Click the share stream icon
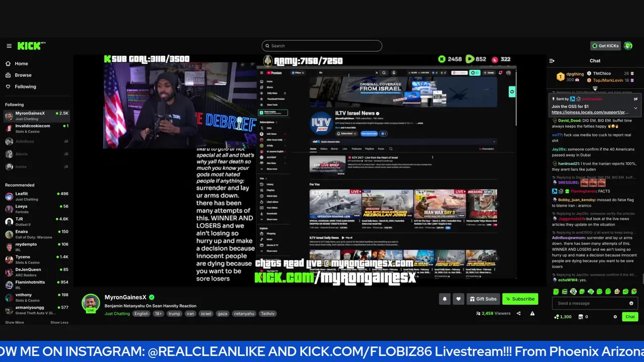Screen dimensions: 644x362 [519, 313]
